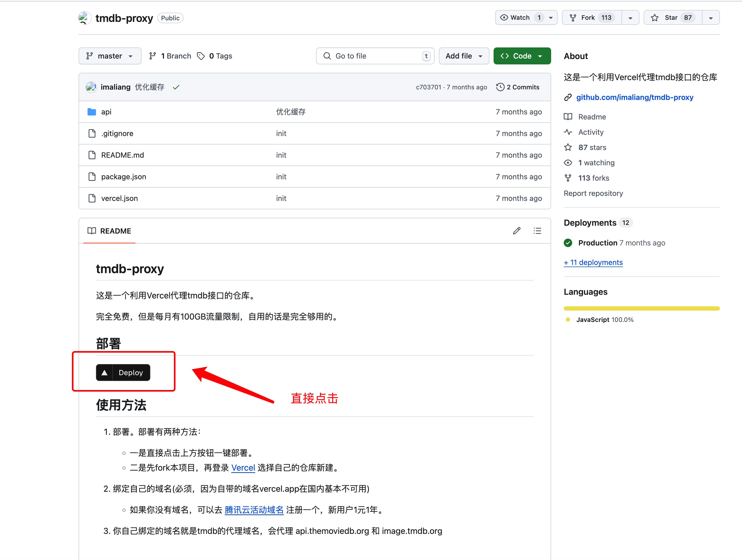Open the Production deployment
This screenshot has height=560, width=742.
(x=598, y=243)
